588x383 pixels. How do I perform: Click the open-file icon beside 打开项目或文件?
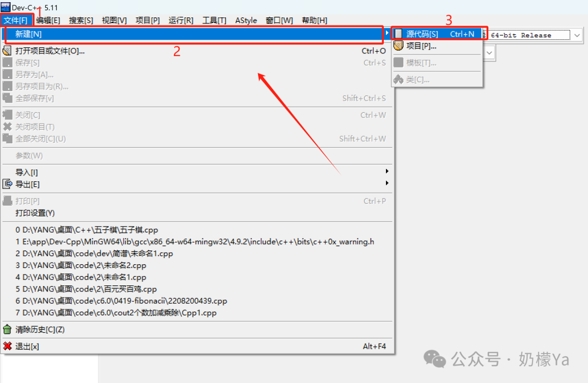pos(7,51)
